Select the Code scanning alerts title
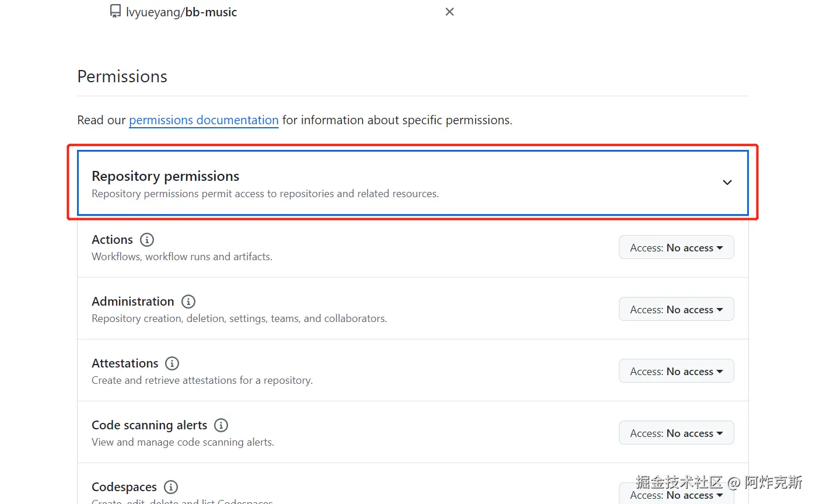 point(149,425)
